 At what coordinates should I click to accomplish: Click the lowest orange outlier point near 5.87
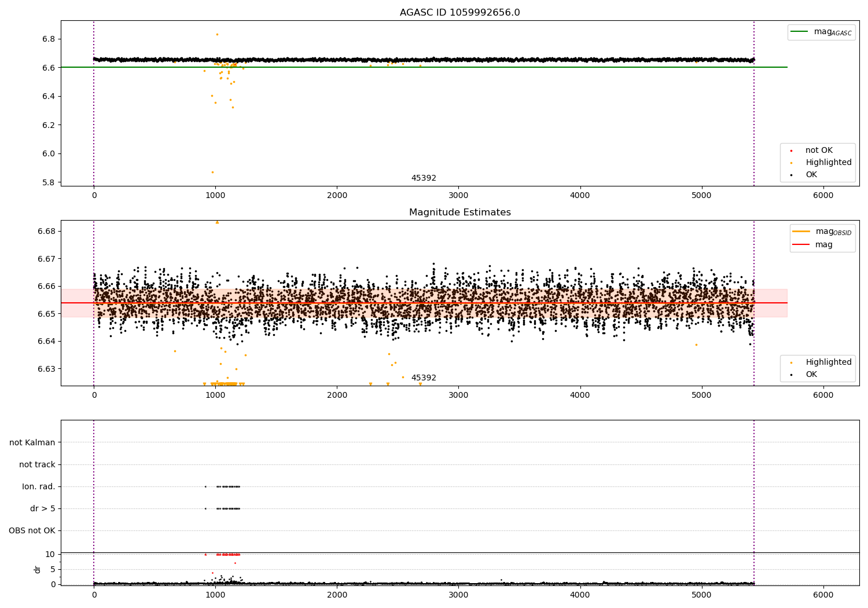[x=212, y=172]
